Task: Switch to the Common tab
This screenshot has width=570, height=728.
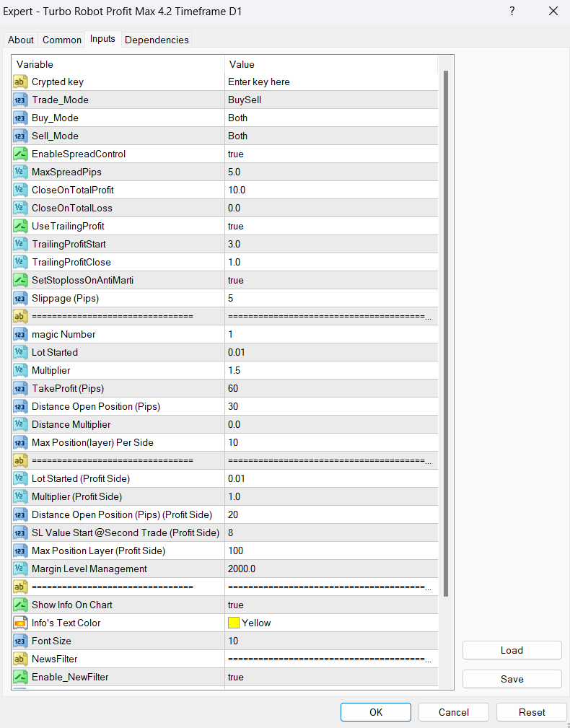Action: tap(62, 40)
